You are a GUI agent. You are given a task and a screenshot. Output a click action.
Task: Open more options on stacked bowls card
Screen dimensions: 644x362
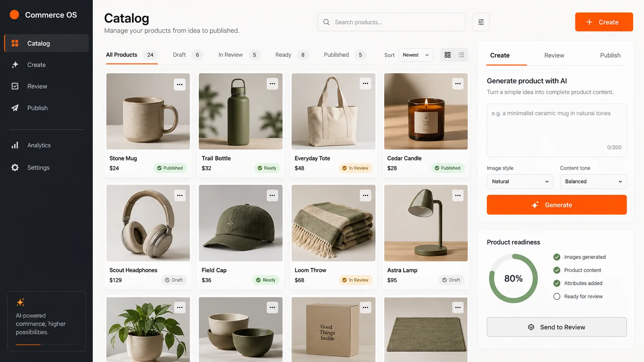(272, 307)
